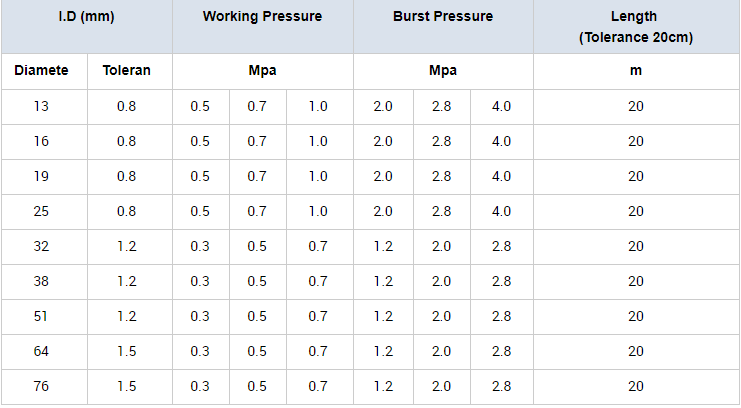Screen dimensions: 741x408
Task: Click the diameter 51 cell
Action: pyautogui.click(x=41, y=317)
